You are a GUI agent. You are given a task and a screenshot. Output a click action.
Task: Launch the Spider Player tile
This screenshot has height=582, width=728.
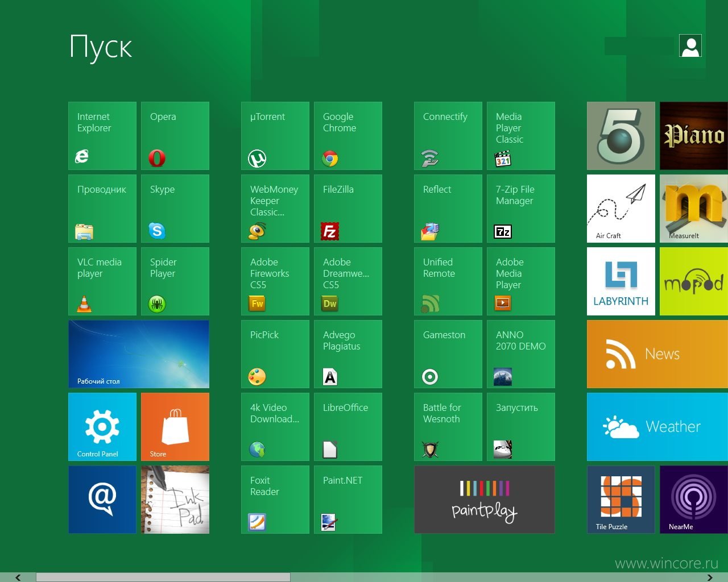175,281
